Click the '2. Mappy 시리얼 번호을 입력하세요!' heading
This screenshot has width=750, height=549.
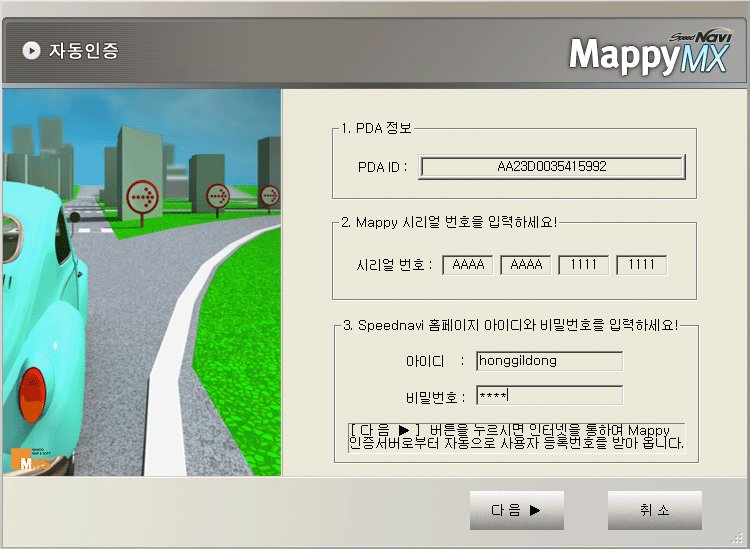(449, 222)
